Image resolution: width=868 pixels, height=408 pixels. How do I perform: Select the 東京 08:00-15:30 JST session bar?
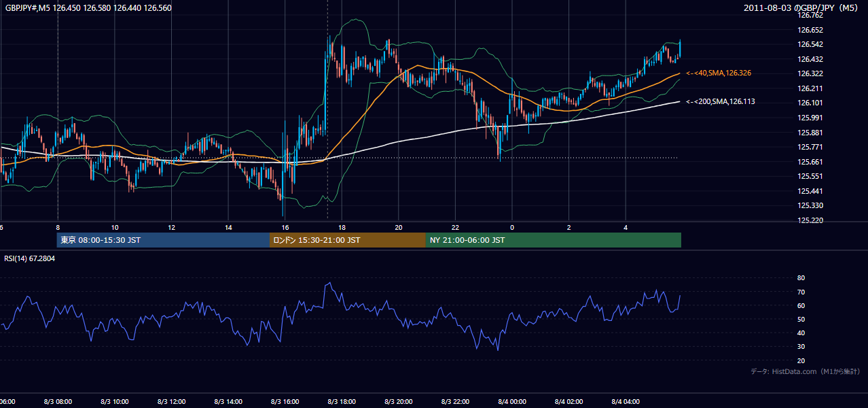click(x=163, y=240)
